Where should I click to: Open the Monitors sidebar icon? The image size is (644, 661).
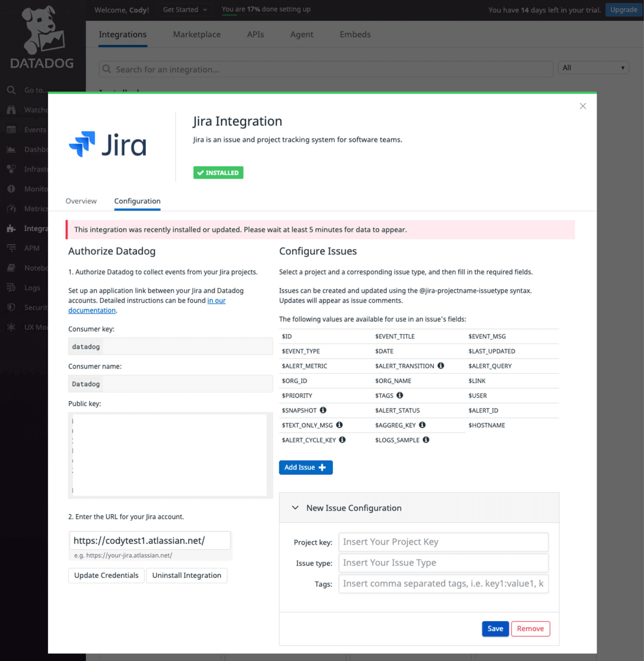coord(11,188)
